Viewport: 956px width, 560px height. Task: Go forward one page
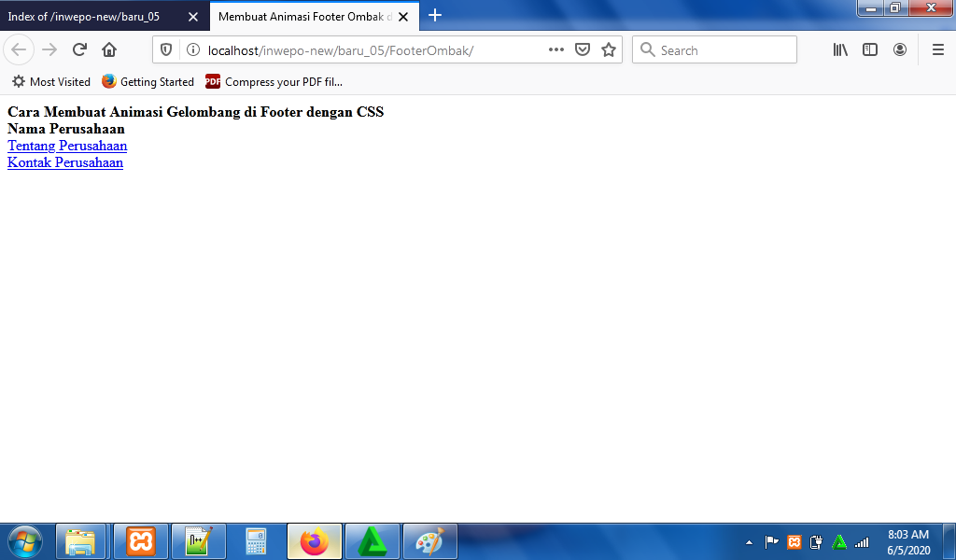(x=49, y=49)
